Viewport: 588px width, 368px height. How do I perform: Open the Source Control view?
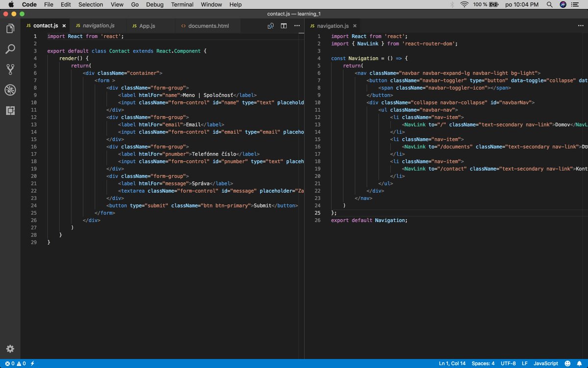[10, 69]
